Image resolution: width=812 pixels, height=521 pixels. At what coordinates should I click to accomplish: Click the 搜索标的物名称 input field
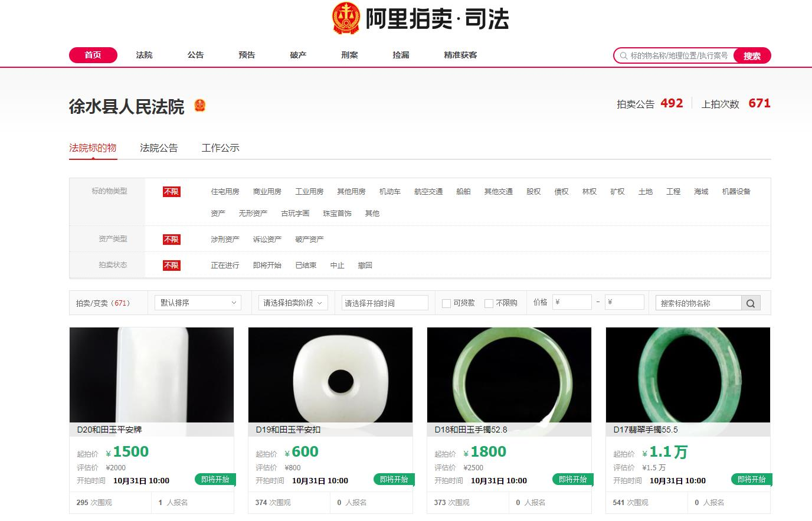pyautogui.click(x=698, y=303)
